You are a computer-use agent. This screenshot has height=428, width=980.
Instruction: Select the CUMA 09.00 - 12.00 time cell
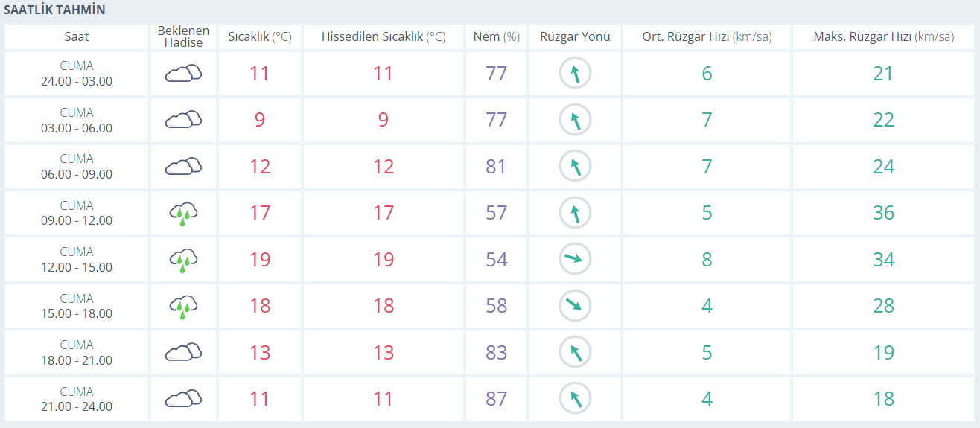(x=77, y=213)
